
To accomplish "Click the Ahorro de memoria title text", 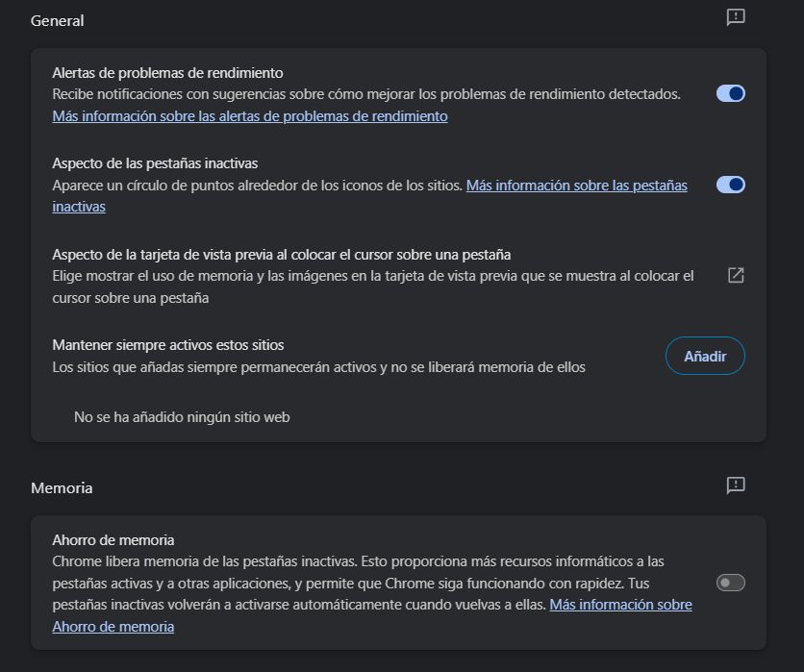I will tap(113, 540).
